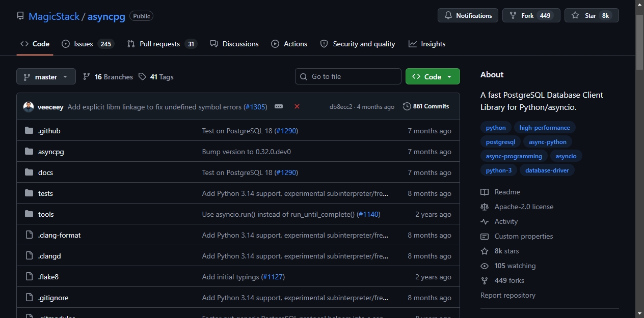644x318 pixels.
Task: Expand the green Code dropdown
Action: click(x=433, y=76)
